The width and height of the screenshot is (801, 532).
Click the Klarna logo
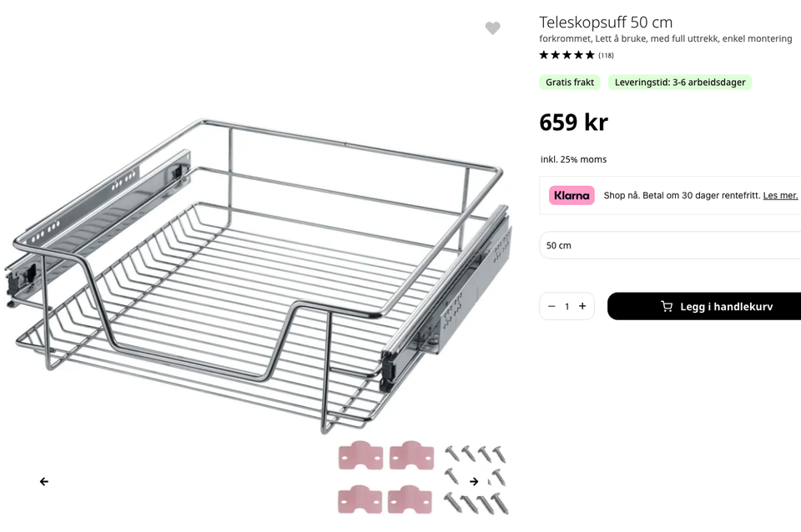click(572, 195)
